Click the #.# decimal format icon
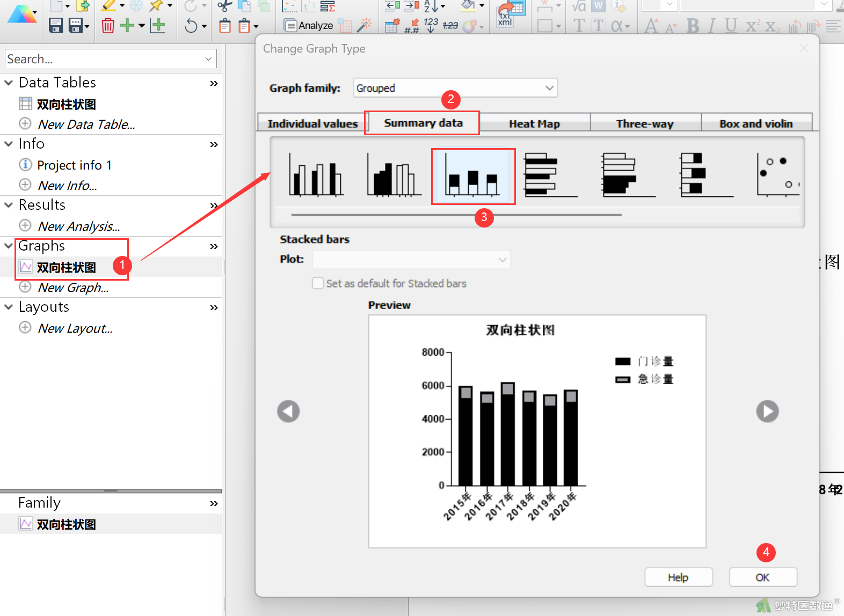 (x=411, y=26)
